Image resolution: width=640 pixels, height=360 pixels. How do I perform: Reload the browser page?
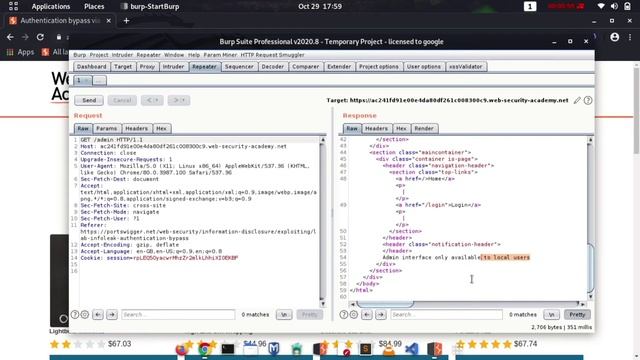tap(40, 37)
